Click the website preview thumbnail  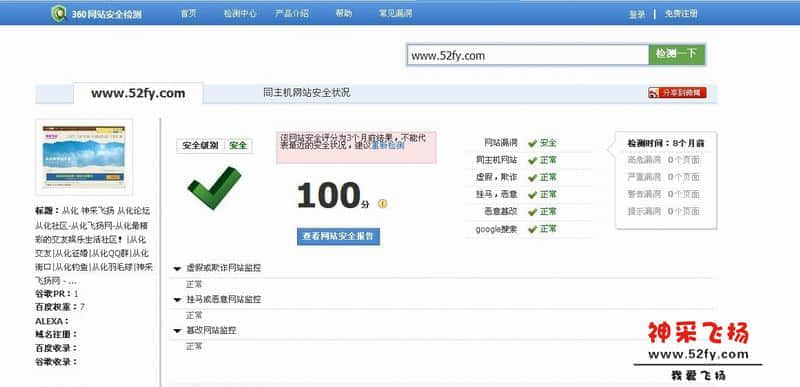coord(84,157)
